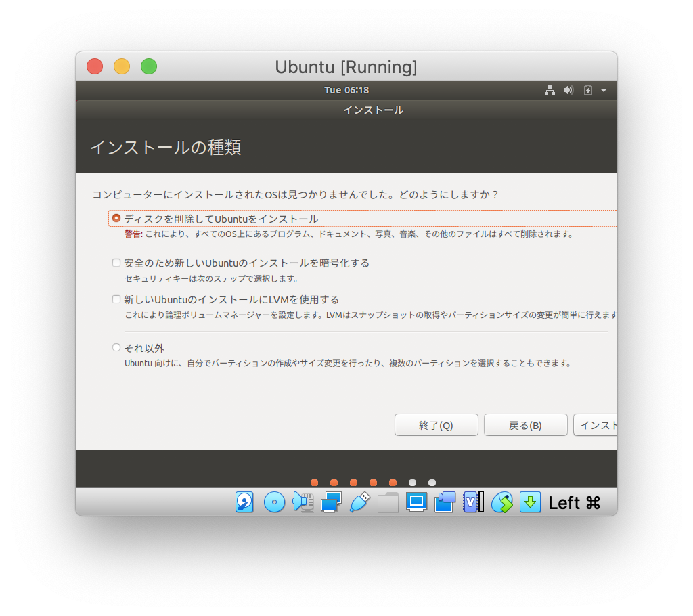Select ディスクを削除してUbuntuをインストール radio option
Screen dimensions: 693x616
tap(116, 218)
